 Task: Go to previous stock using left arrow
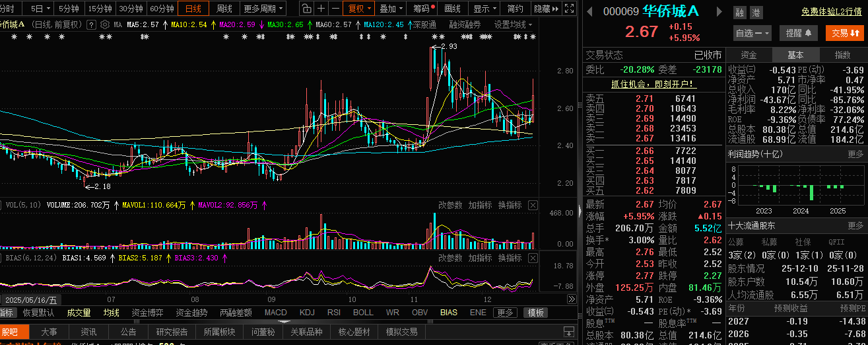pyautogui.click(x=589, y=12)
